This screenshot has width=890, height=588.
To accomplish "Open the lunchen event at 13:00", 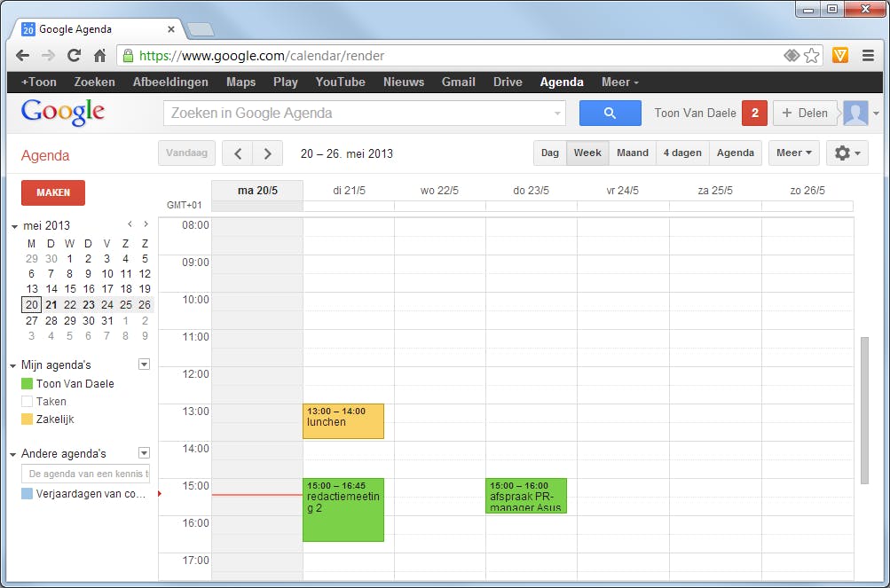I will [343, 421].
